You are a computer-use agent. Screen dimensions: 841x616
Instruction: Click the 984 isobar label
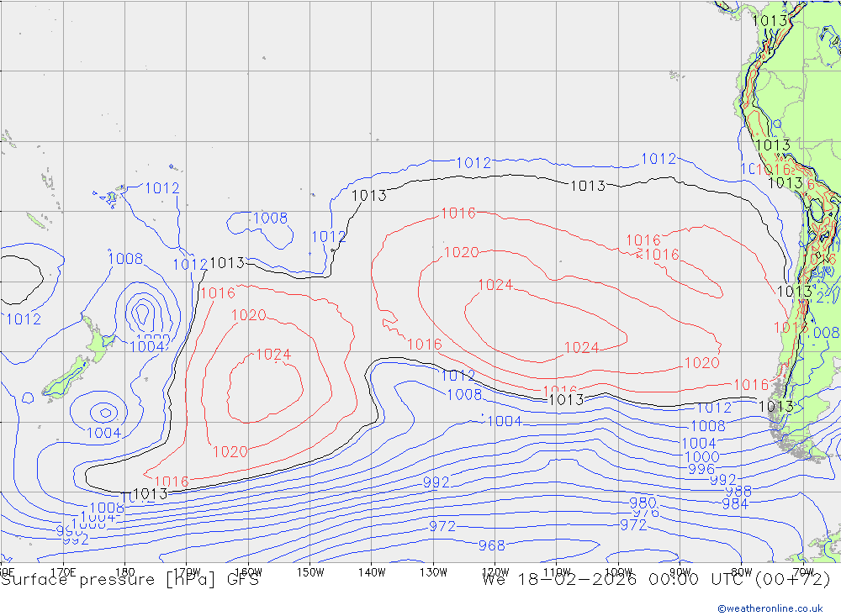coord(734,504)
